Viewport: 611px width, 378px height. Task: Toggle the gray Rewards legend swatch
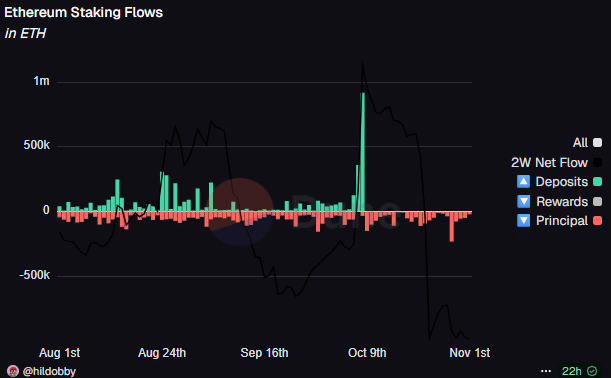[597, 201]
